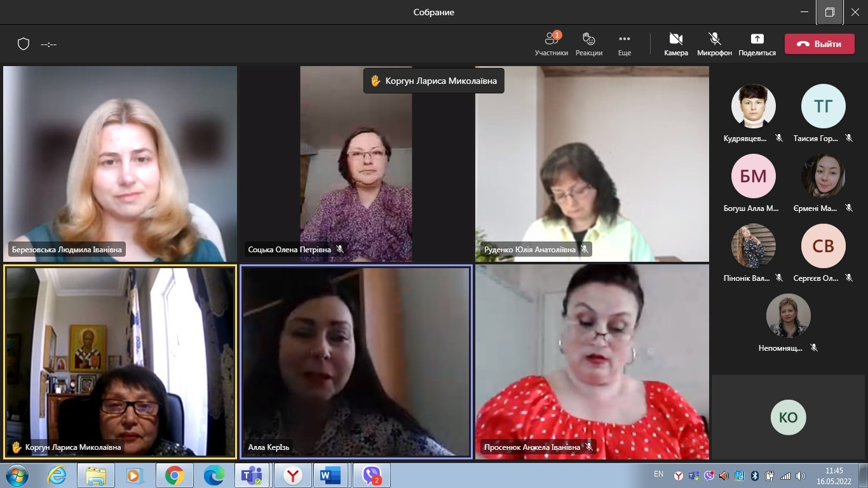Click the ТГ avatar of Таисия Гор
Screen dimensions: 868x488
(x=824, y=106)
